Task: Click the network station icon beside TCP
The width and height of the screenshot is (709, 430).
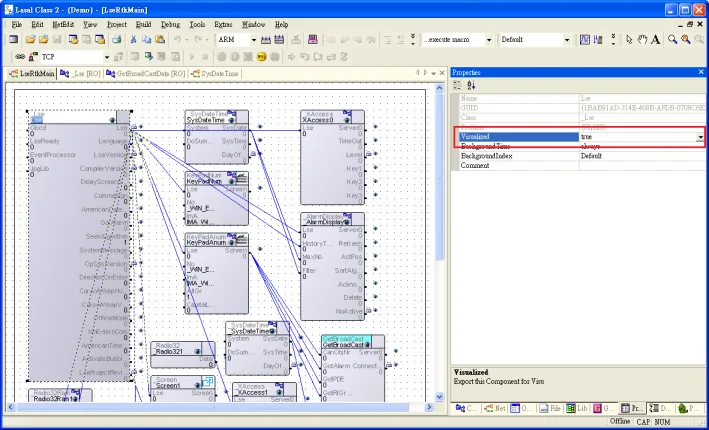Action: 33,57
